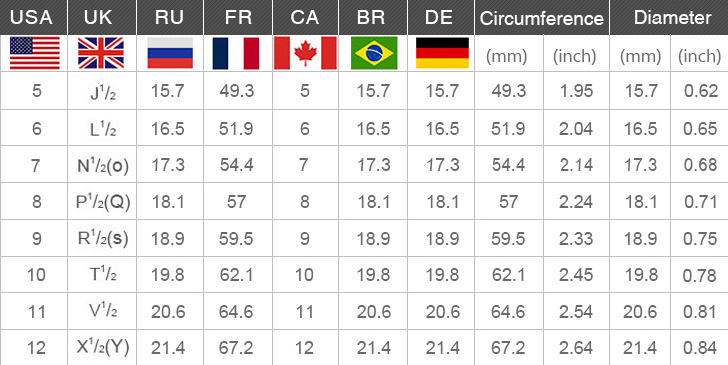Click the USA flag icon
Image resolution: width=728 pixels, height=365 pixels.
click(x=35, y=53)
